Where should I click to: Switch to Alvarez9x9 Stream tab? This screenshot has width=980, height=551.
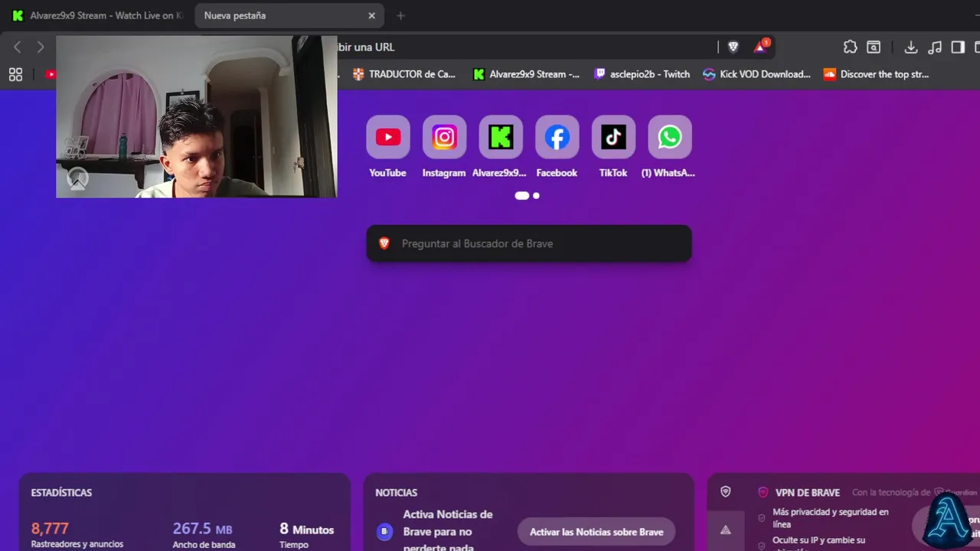pyautogui.click(x=97, y=15)
